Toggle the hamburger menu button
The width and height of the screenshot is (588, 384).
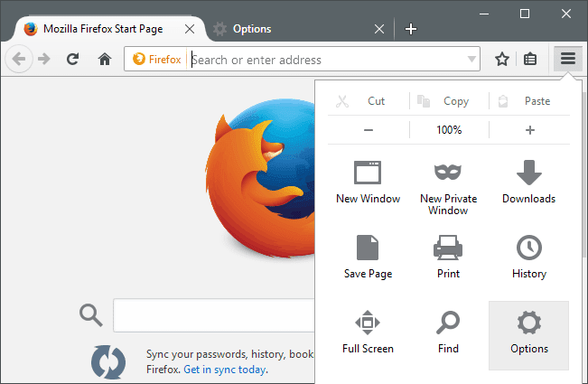point(568,59)
